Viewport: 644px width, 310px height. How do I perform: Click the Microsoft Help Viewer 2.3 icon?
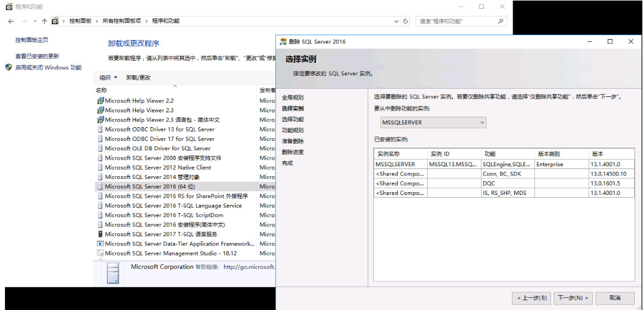(x=100, y=110)
